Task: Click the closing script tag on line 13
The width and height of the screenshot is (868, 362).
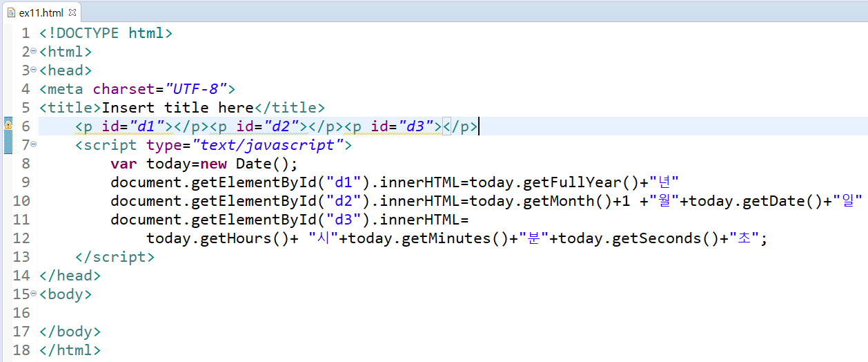Action: [x=115, y=256]
